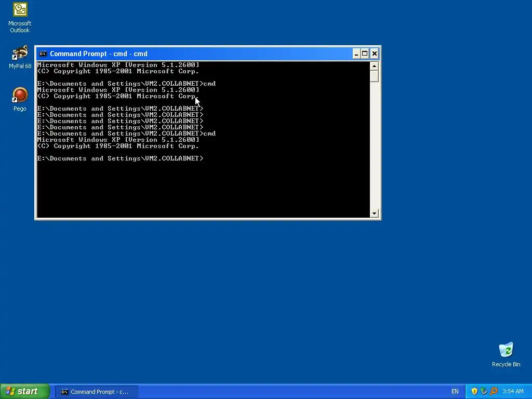Click the first 'Microsoft Windows XP [Version 5.1.2600]' line

point(118,65)
